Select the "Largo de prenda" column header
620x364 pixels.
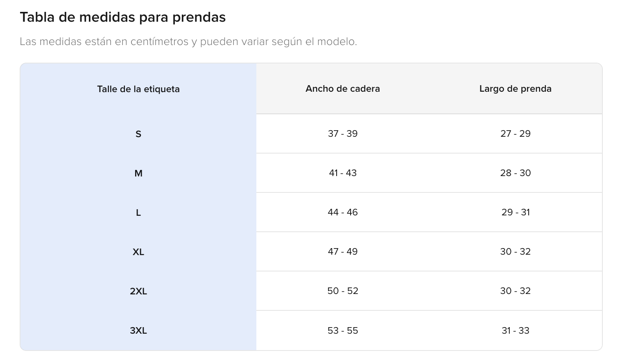[515, 88]
